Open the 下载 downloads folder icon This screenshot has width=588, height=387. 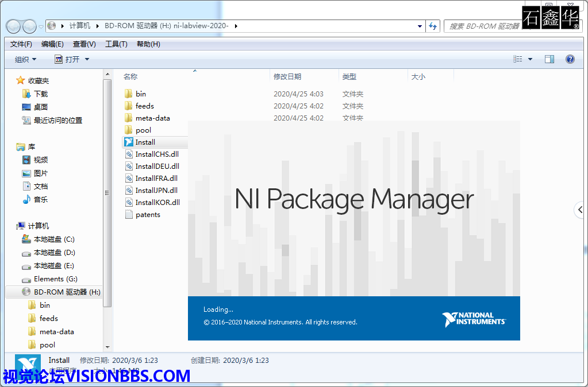26,94
